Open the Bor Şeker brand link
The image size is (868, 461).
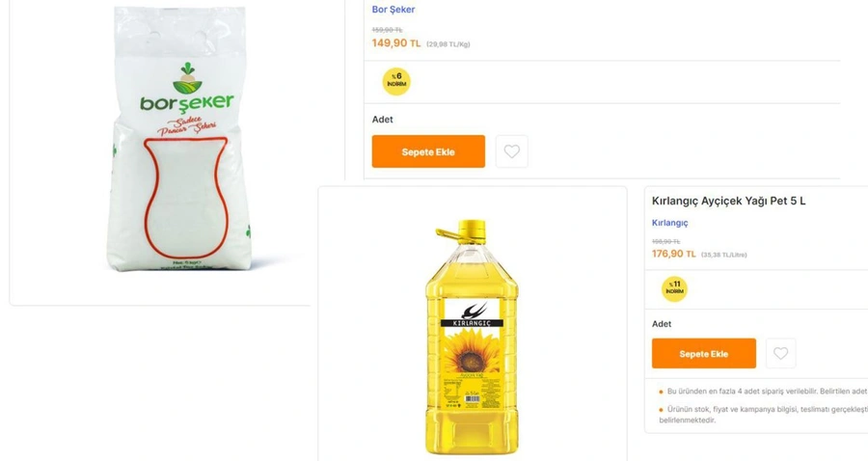(393, 10)
